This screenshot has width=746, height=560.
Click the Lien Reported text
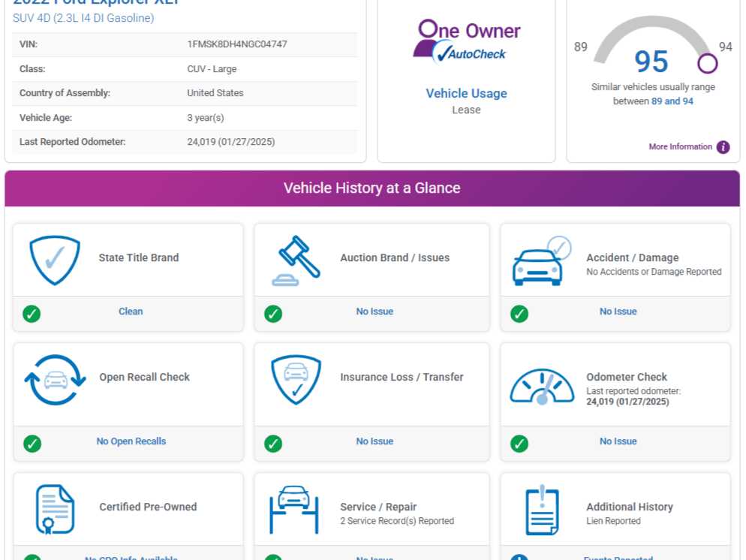click(x=613, y=521)
